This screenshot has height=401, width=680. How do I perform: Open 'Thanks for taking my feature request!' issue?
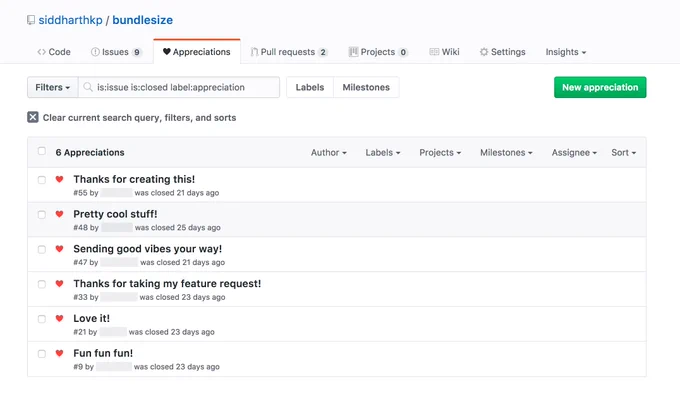[x=167, y=284]
